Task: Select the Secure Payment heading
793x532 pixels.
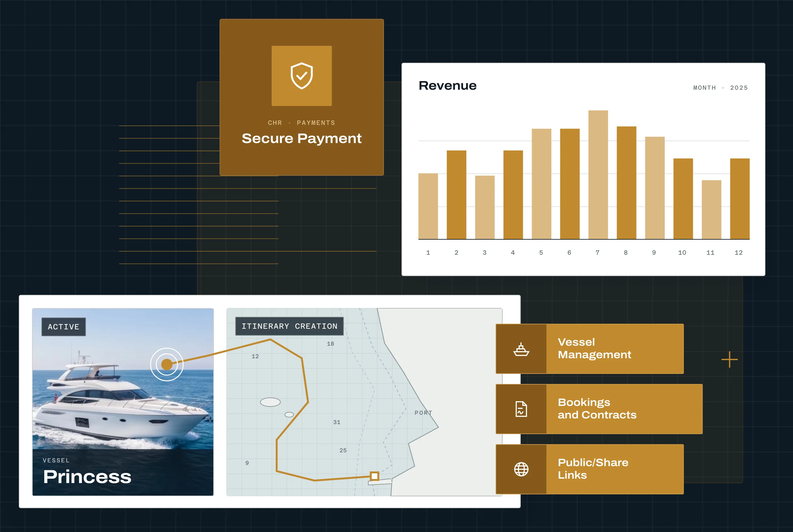Action: pos(301,138)
